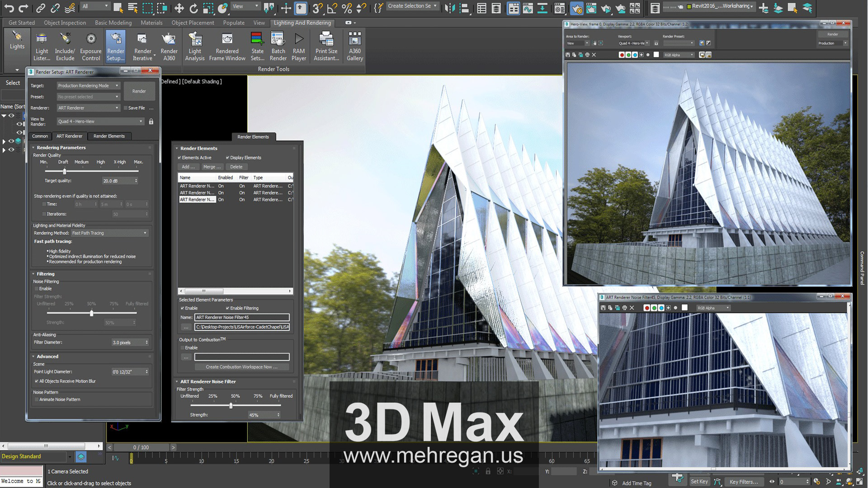Image resolution: width=868 pixels, height=488 pixels.
Task: Launch Render A360
Action: [x=169, y=47]
